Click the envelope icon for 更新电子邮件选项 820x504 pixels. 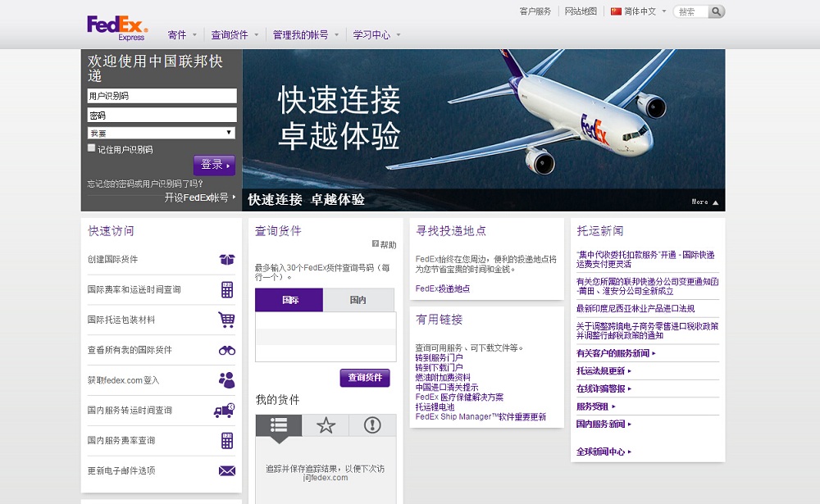(227, 471)
